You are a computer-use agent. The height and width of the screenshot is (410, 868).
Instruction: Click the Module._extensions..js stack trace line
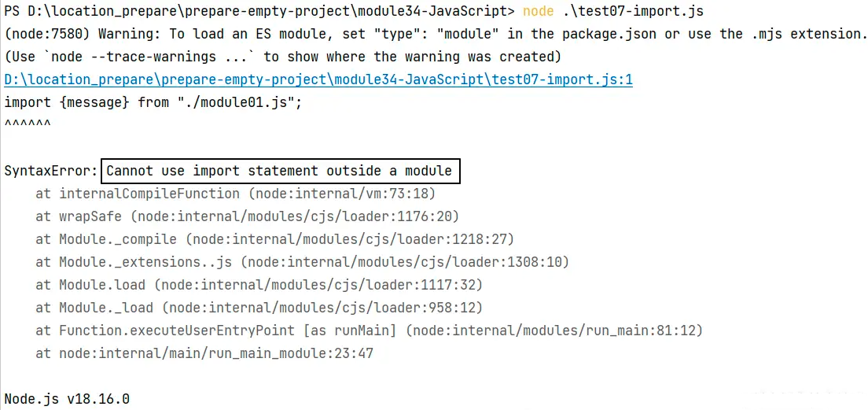click(302, 262)
